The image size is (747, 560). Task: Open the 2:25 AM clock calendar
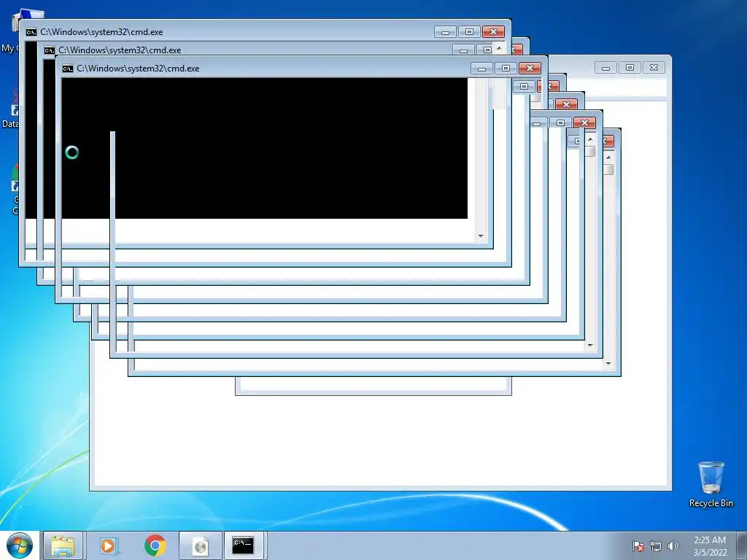pyautogui.click(x=710, y=546)
